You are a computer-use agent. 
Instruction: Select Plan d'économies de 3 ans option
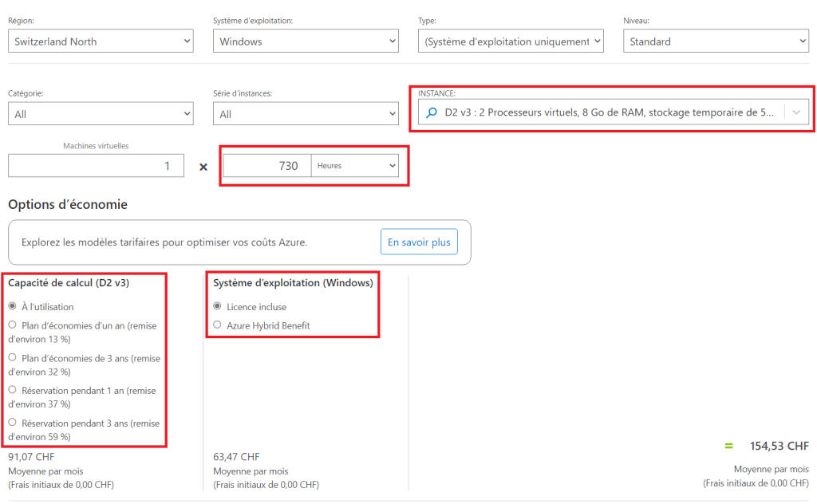coord(13,358)
